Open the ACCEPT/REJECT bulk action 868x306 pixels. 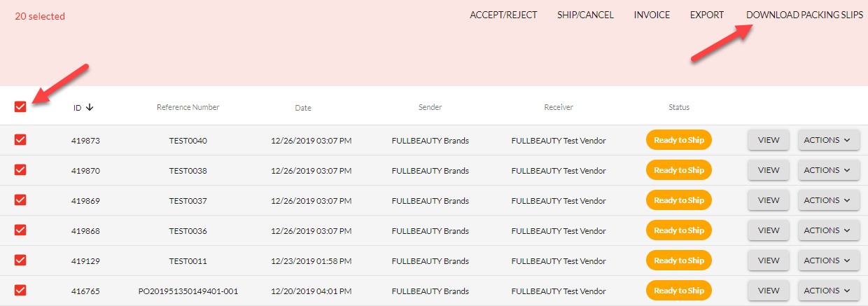coord(503,15)
